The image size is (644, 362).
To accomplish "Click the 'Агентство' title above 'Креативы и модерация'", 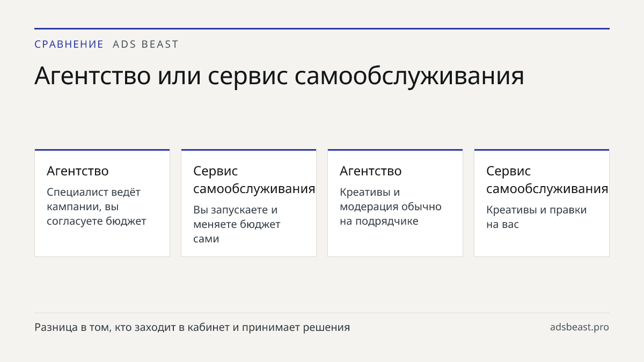I will click(371, 171).
